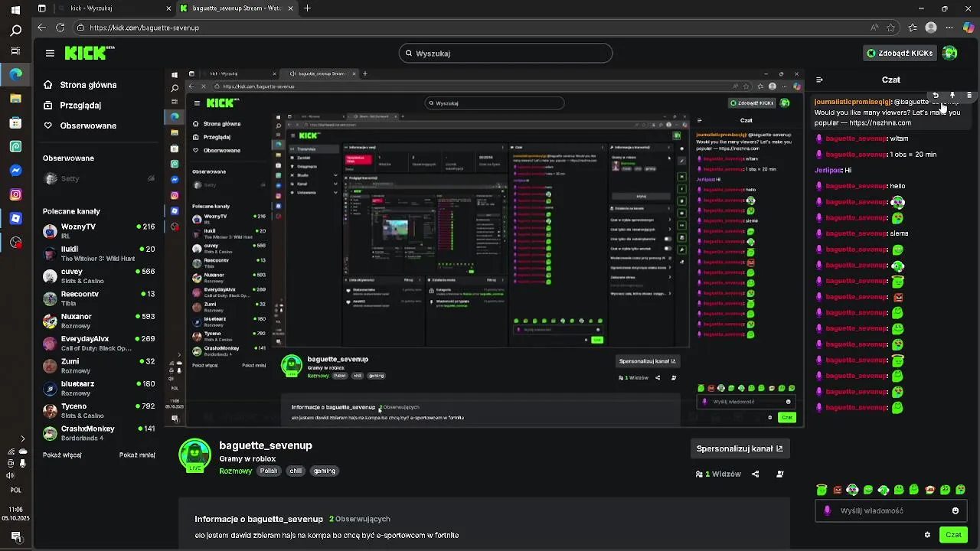Click journalisticpromiseqigj username in chat
This screenshot has height=551, width=980.
(x=853, y=102)
